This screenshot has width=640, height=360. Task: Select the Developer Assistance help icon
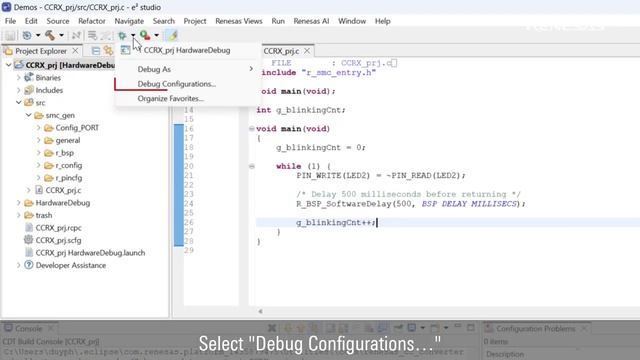(x=29, y=265)
